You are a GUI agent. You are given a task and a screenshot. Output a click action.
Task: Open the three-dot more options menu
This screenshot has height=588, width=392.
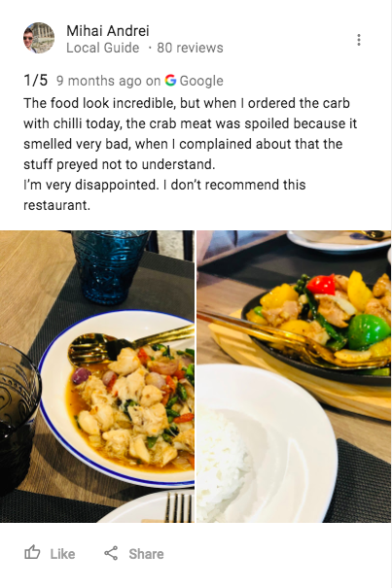(x=359, y=40)
